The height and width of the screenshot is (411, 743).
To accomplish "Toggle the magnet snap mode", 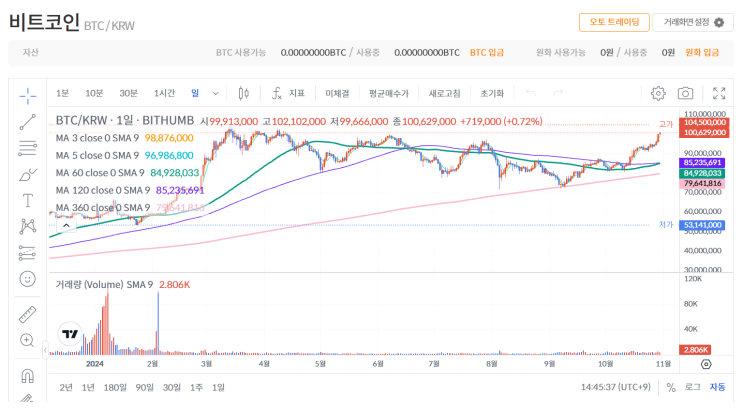I will (x=27, y=376).
